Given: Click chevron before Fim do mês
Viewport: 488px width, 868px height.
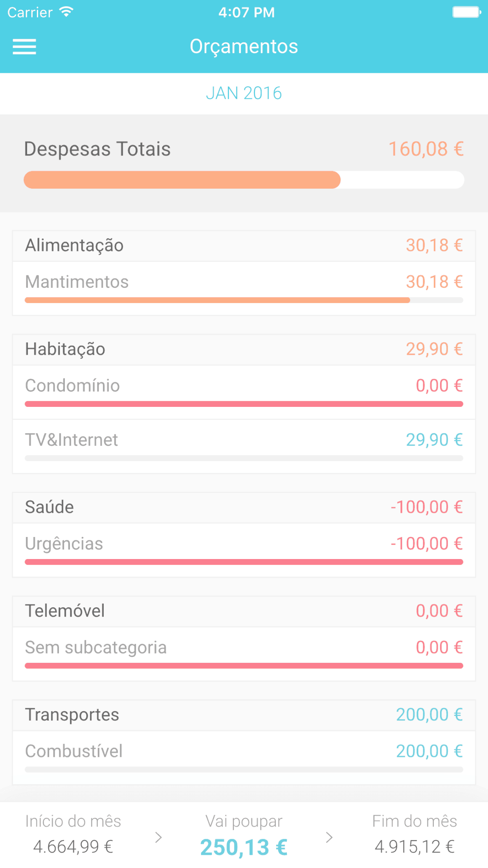Looking at the screenshot, I should click(329, 837).
